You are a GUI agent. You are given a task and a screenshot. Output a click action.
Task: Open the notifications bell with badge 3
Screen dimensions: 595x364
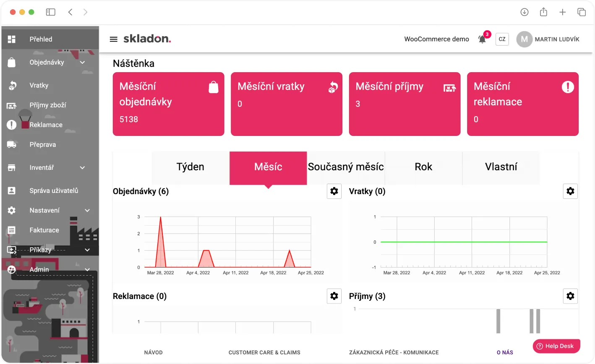[x=482, y=39]
